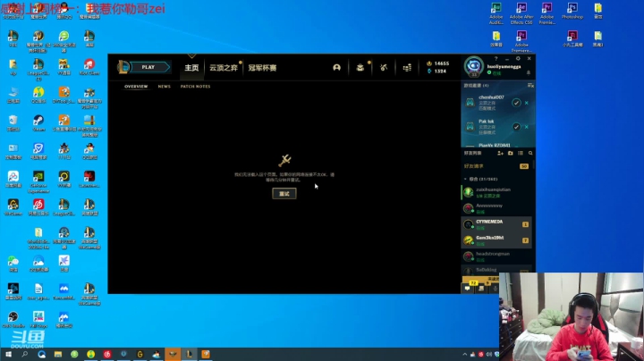Open the Loot hammer icon in nav bar
The height and width of the screenshot is (361, 644).
coord(384,68)
